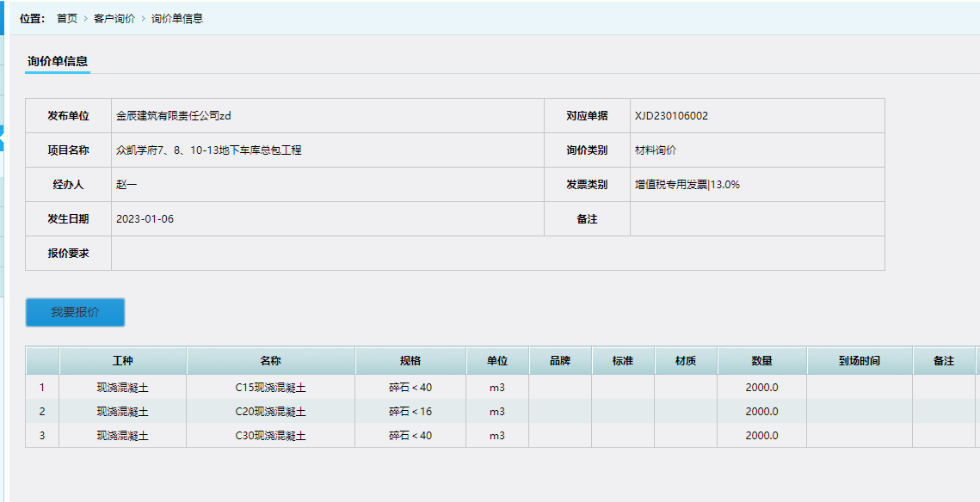Viewport: 980px width, 502px height.
Task: Click the 到场时间 column header
Action: [x=859, y=361]
